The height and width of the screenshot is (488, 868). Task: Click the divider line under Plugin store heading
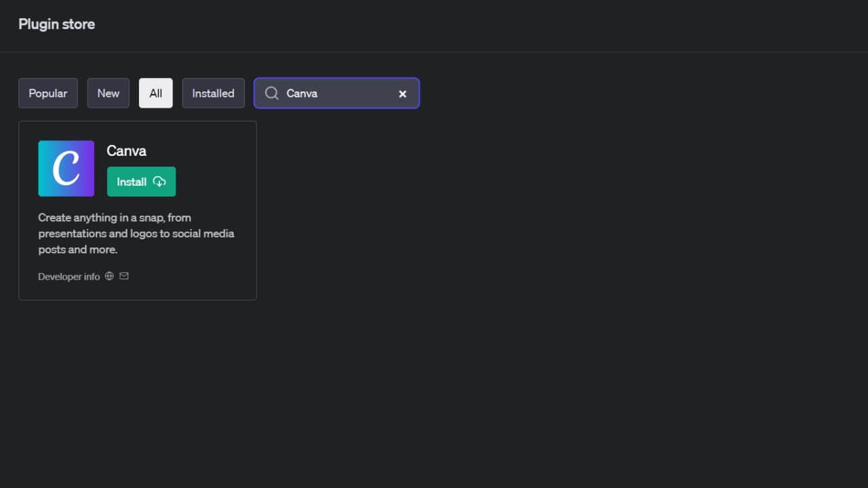pyautogui.click(x=434, y=52)
